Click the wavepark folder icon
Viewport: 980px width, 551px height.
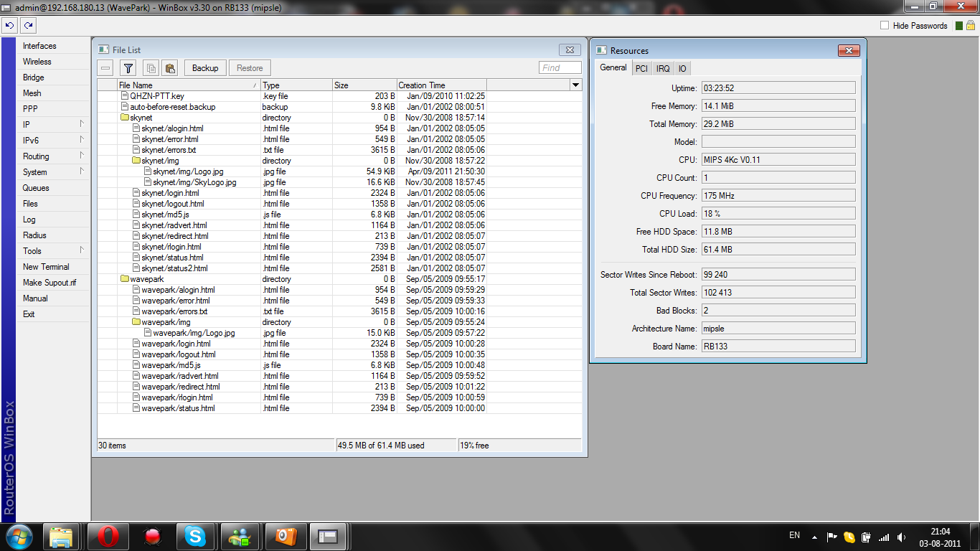(x=125, y=279)
